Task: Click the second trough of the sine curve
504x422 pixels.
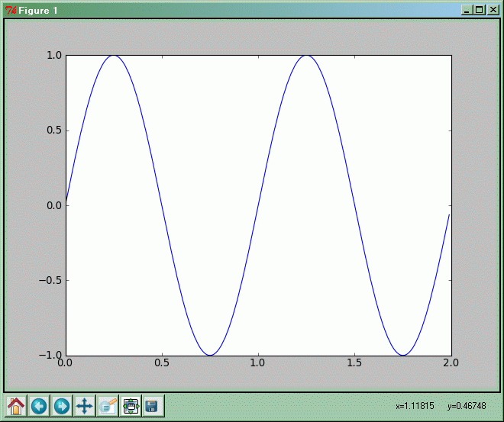Action: click(x=402, y=355)
